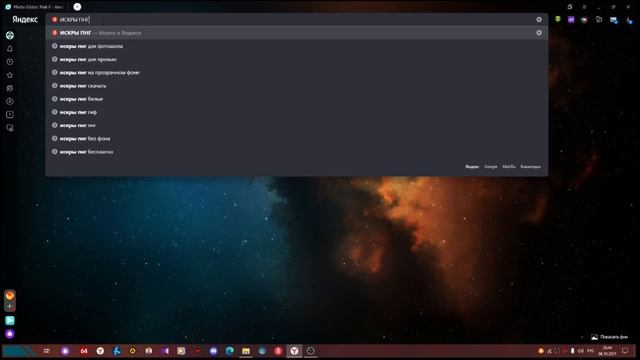Click the orange app icon in lower sidebar
640x360 pixels.
pyautogui.click(x=10, y=295)
